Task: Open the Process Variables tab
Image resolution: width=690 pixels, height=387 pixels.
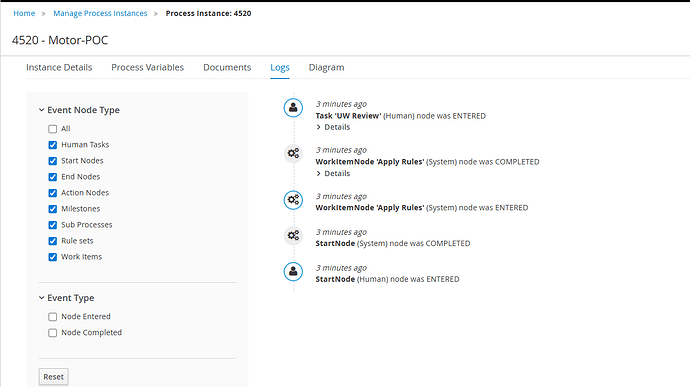Action: pyautogui.click(x=147, y=67)
